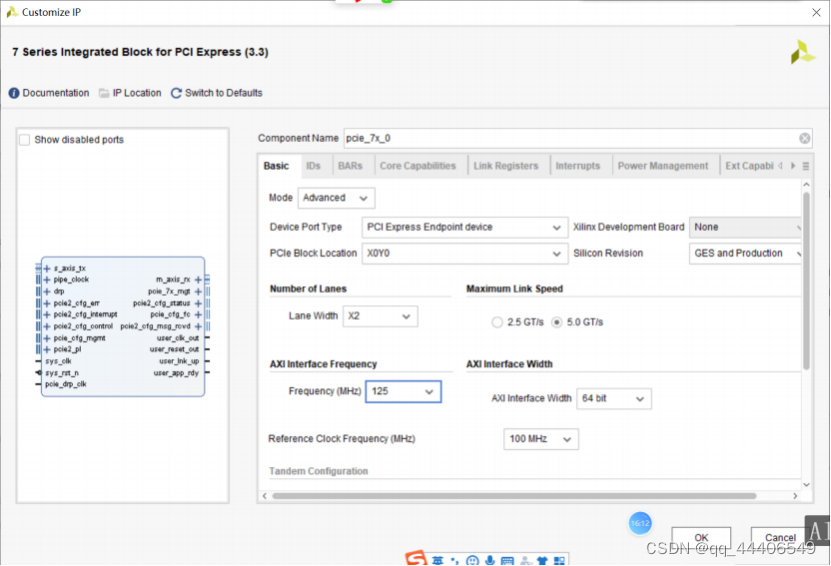This screenshot has height=566, width=831.
Task: Expand the m_axis_rx interface plus icon
Action: 198,280
